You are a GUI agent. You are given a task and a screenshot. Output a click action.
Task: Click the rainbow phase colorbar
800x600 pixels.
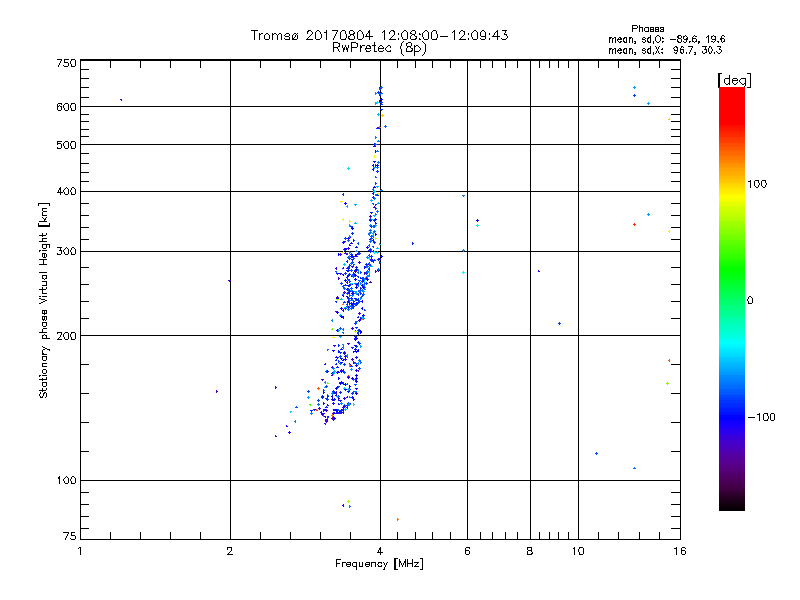point(732,298)
